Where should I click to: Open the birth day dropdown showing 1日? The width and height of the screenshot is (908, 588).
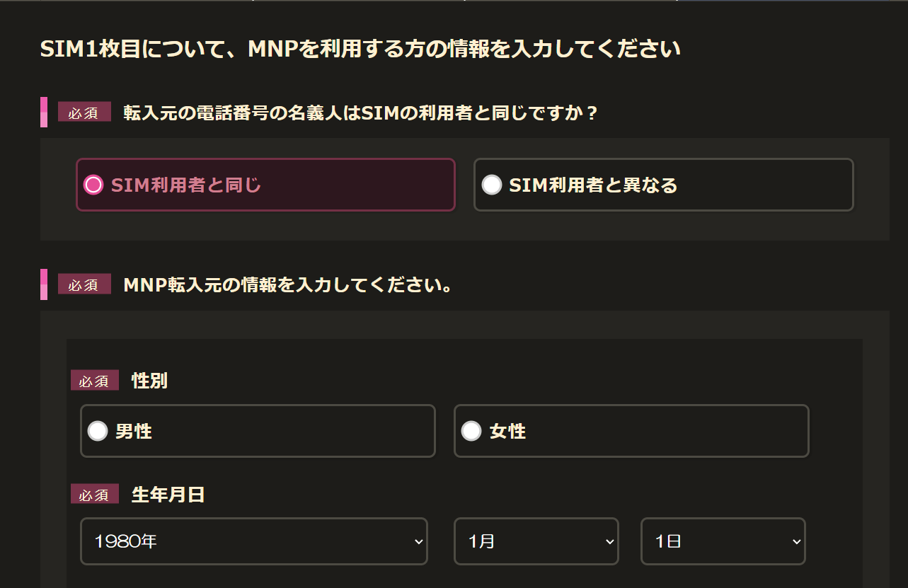point(723,541)
